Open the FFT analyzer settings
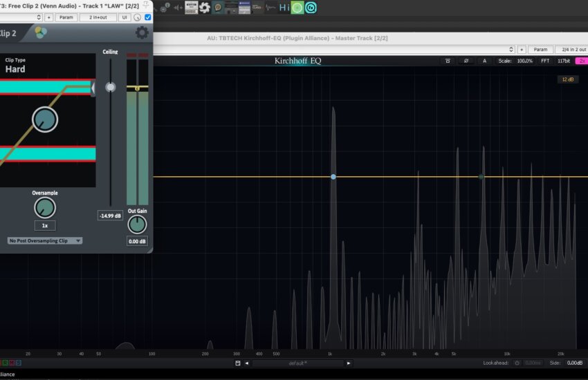The height and width of the screenshot is (380, 588). [x=545, y=61]
